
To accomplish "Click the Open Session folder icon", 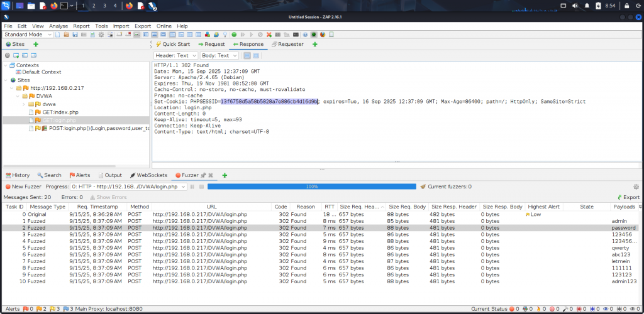I will pyautogui.click(x=66, y=35).
